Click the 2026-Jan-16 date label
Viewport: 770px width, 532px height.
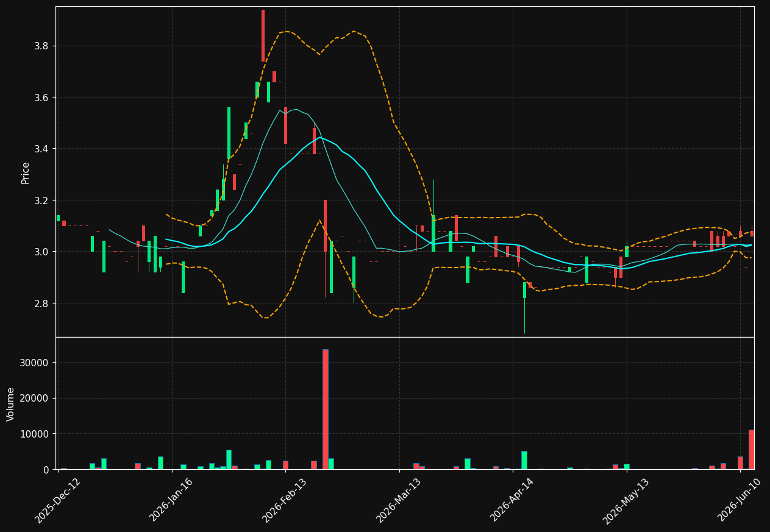[x=171, y=500]
